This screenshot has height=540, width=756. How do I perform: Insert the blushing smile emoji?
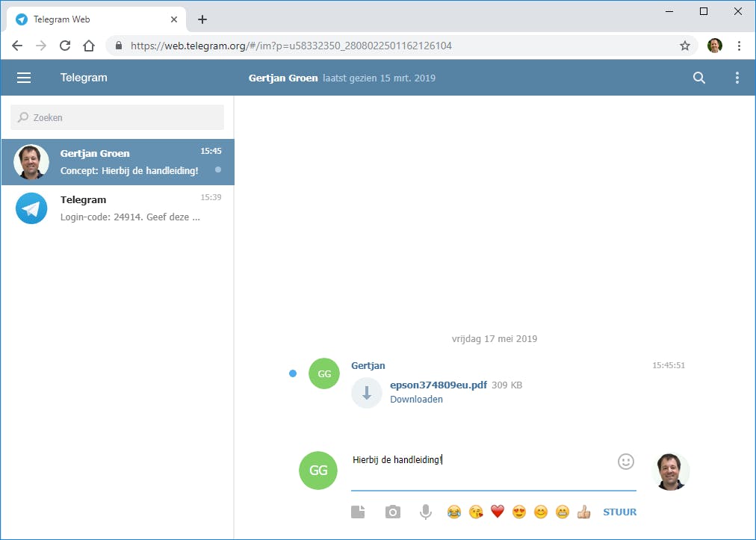(x=541, y=512)
